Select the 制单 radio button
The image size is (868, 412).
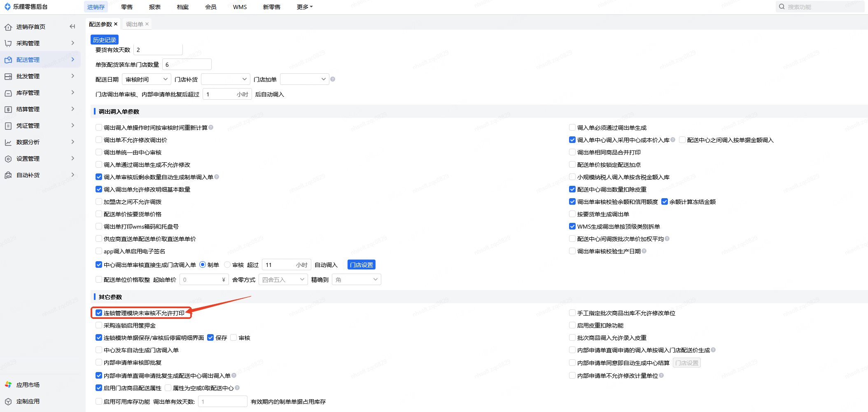(x=203, y=265)
